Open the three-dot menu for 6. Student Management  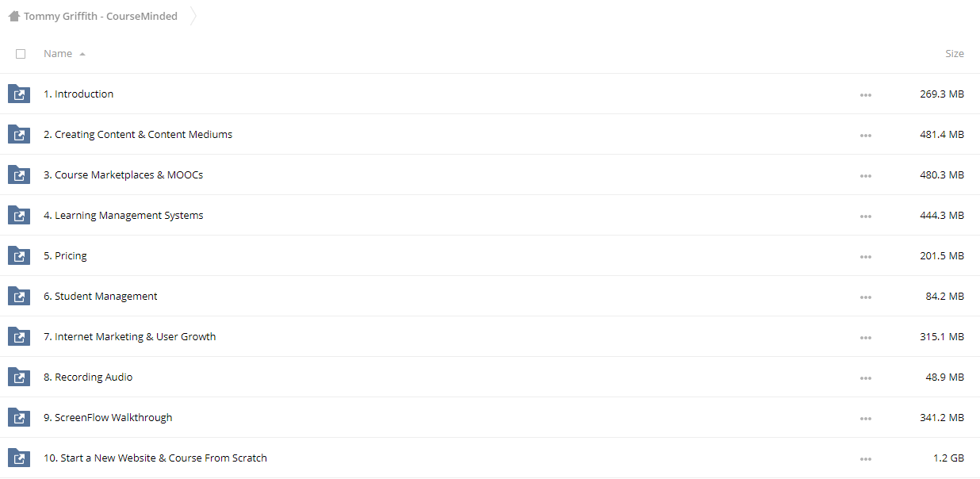tap(865, 297)
